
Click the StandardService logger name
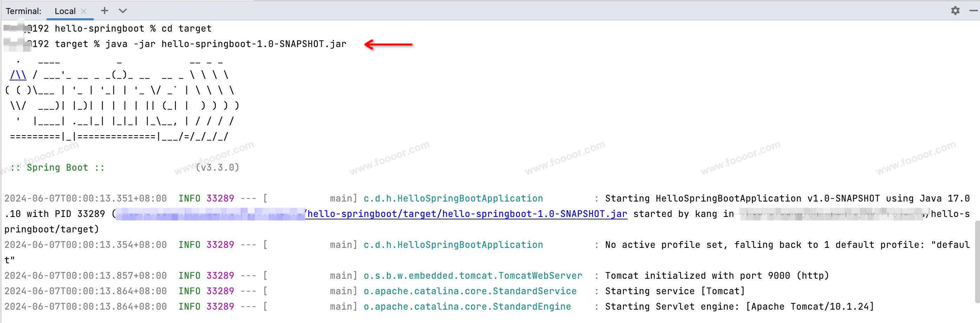(470, 291)
